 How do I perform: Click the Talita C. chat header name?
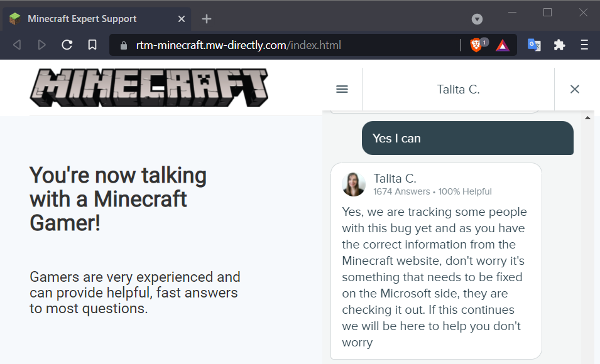pos(458,90)
